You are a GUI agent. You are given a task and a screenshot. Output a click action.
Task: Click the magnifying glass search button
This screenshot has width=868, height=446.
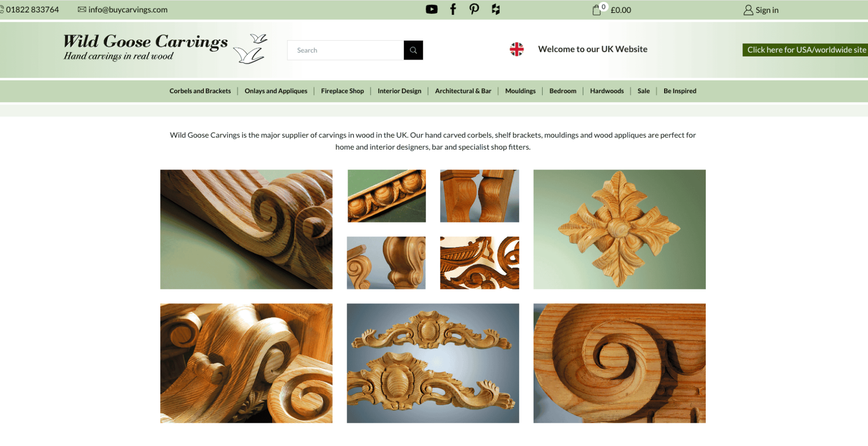click(x=413, y=50)
